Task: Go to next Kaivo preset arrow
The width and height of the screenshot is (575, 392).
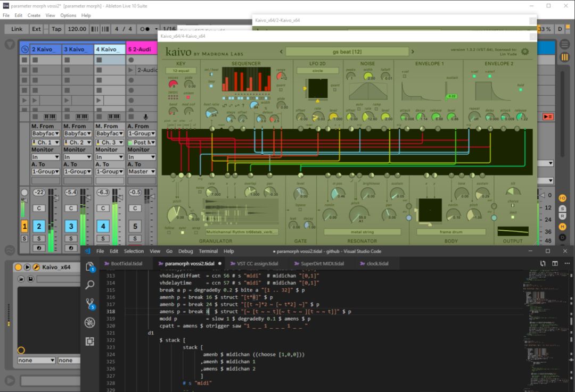Action: tap(413, 52)
